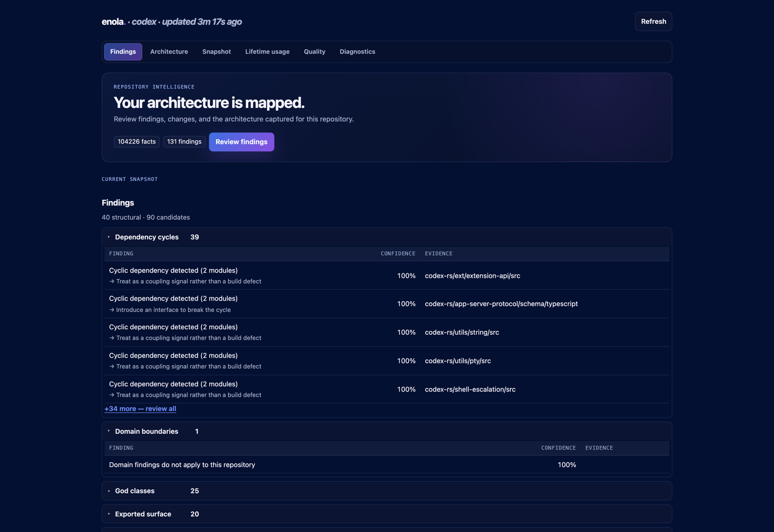
Task: Click 'Introduce an interface to break the cycle'
Action: [173, 310]
